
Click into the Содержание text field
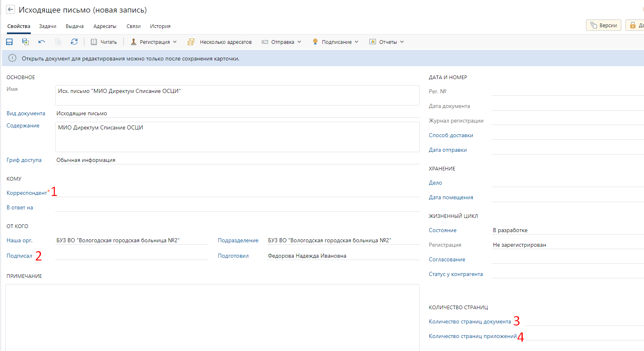click(x=237, y=137)
